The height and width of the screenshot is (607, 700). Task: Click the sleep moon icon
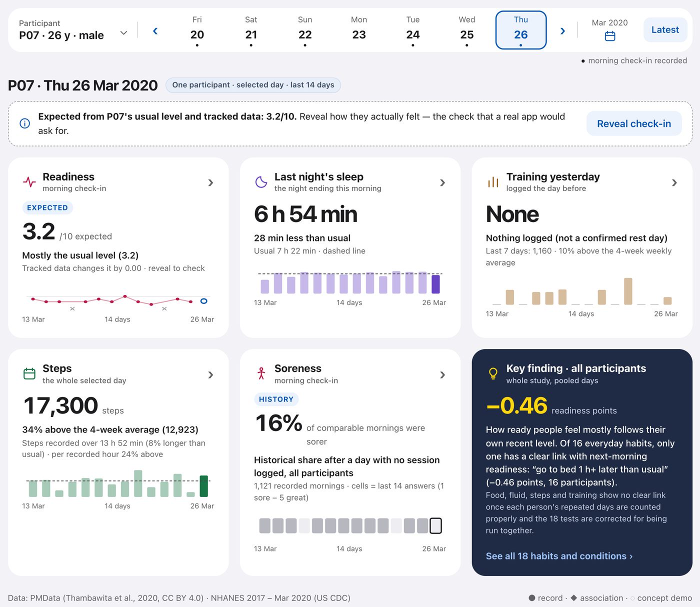click(x=261, y=182)
